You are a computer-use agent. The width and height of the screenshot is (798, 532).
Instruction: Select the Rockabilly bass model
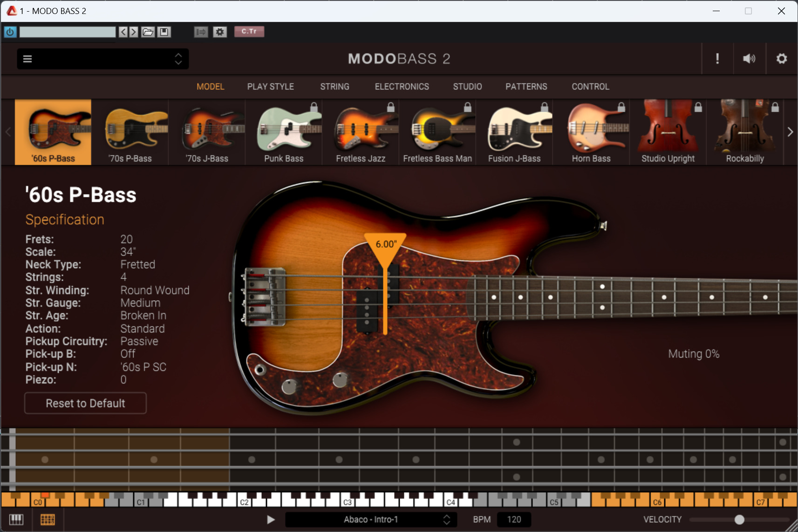coord(745,132)
